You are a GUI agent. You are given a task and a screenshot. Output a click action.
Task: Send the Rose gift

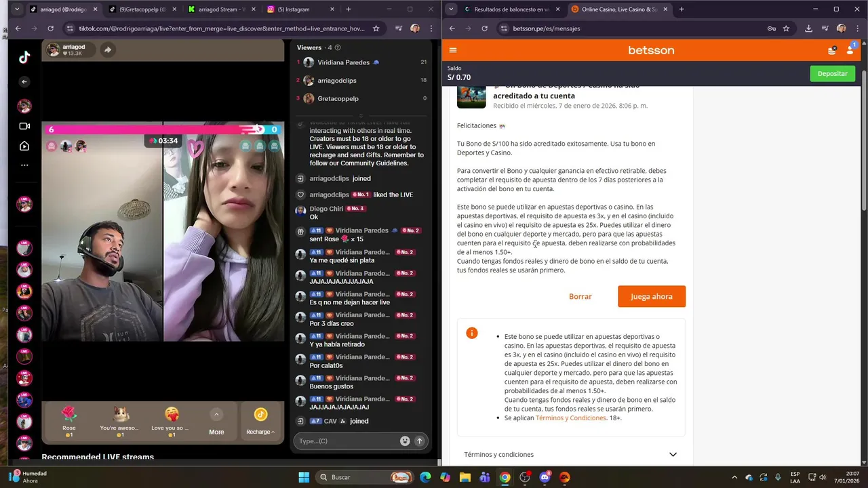(69, 420)
